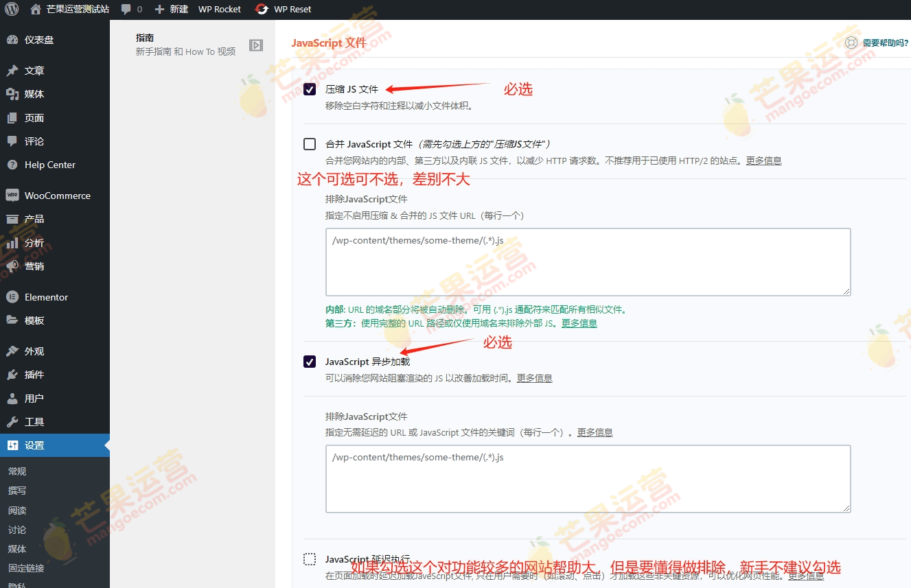Click the WP Reset icon in admin bar

click(x=262, y=10)
